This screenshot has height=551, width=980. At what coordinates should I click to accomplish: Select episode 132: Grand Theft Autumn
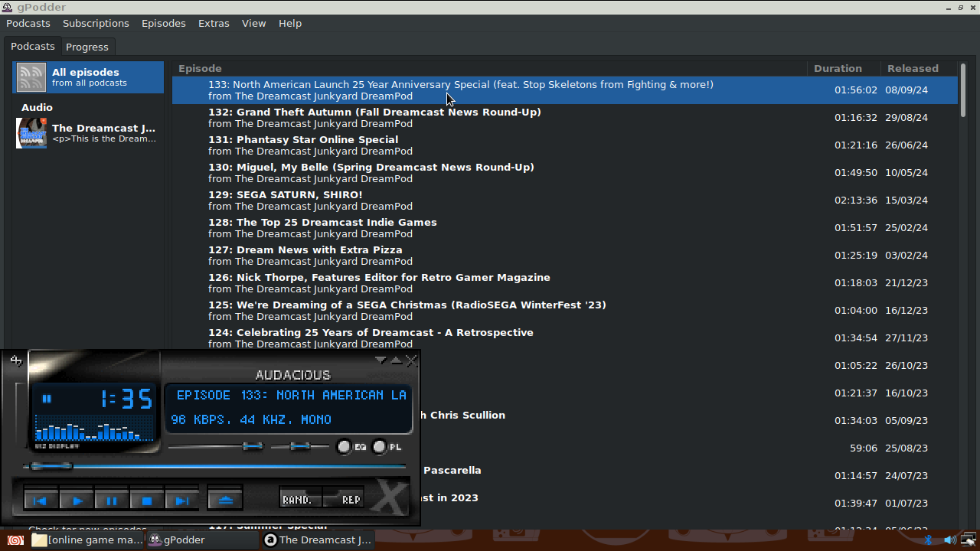tap(565, 118)
